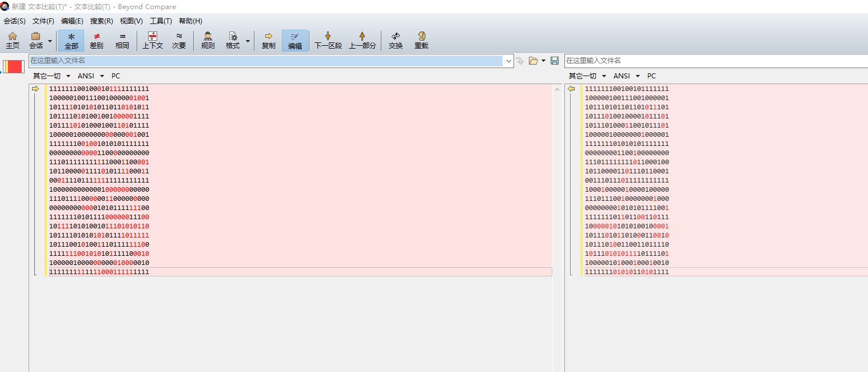
Task: Click 下一区段 next section arrow
Action: coord(328,40)
